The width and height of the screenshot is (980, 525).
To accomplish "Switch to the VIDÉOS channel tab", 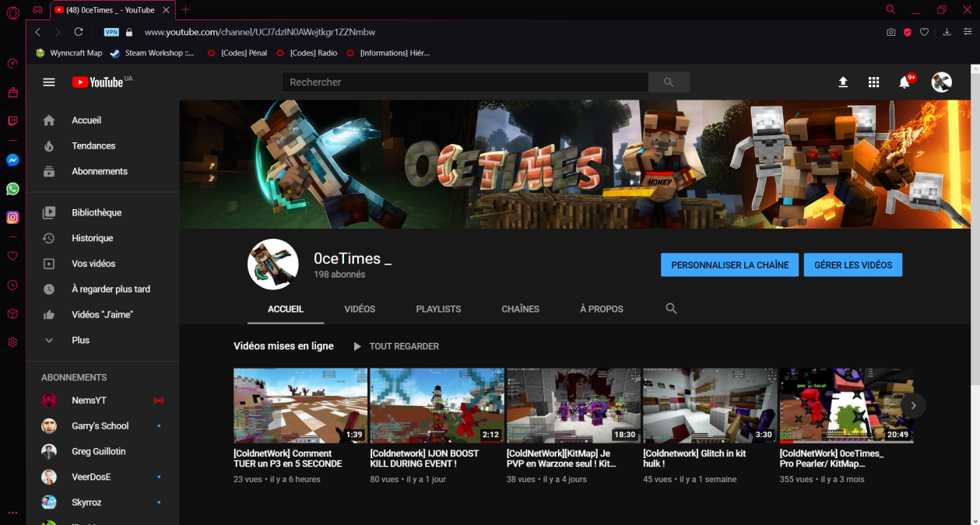I will point(360,309).
